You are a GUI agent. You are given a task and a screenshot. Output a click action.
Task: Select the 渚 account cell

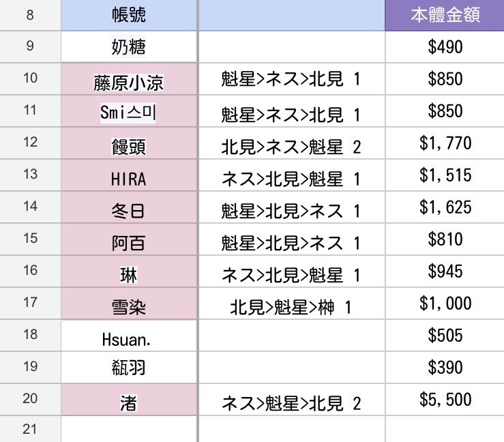pyautogui.click(x=129, y=399)
